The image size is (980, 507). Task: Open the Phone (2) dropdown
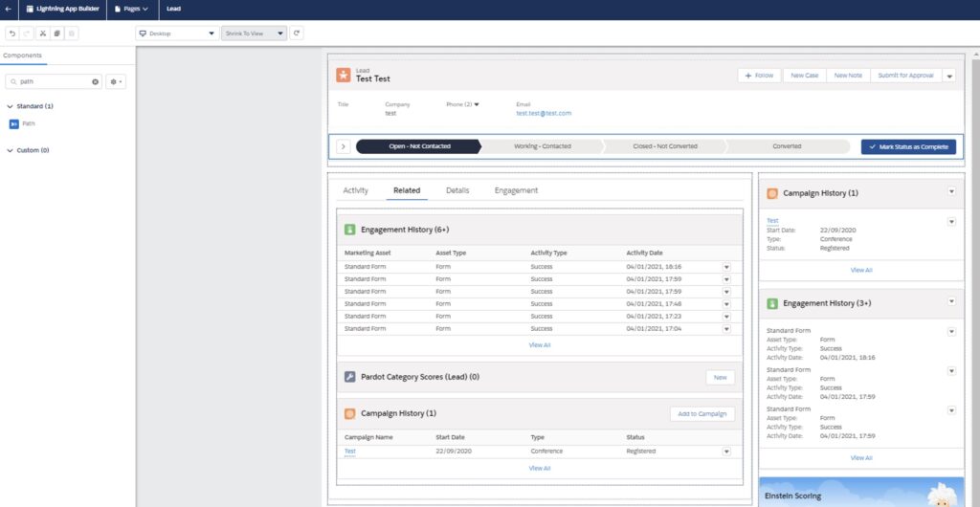477,104
